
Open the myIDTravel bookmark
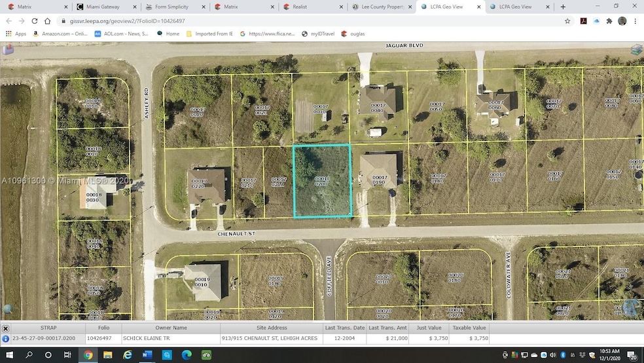coord(323,33)
